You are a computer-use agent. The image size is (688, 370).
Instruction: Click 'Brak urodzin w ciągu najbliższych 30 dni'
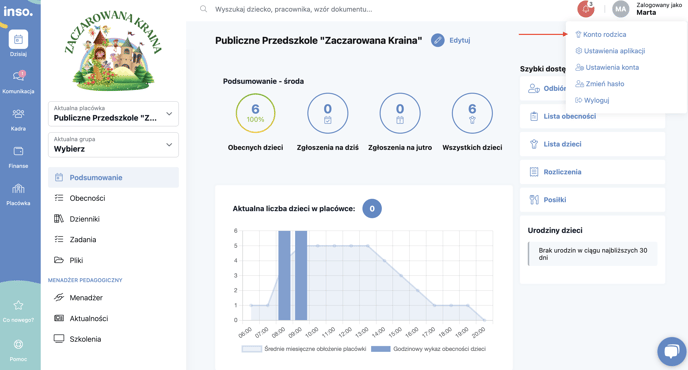tap(592, 254)
